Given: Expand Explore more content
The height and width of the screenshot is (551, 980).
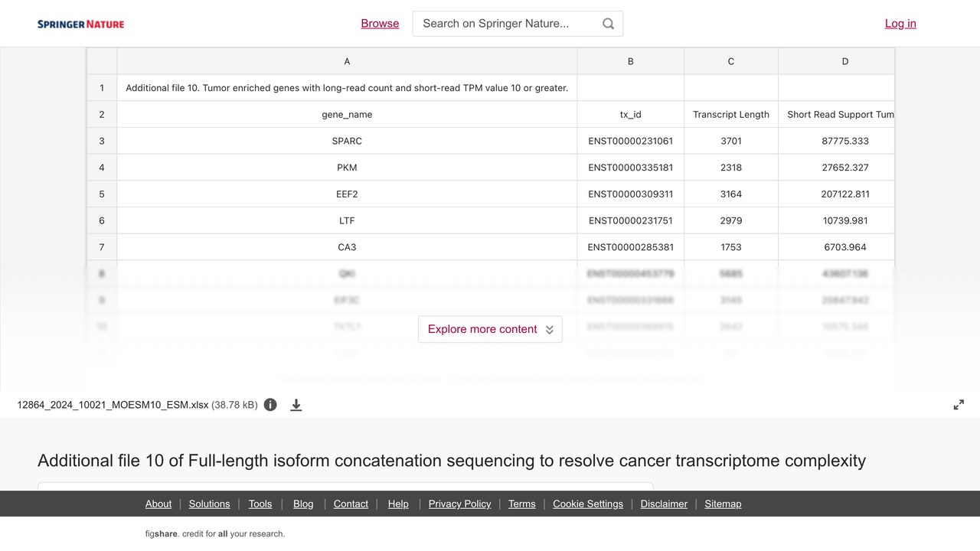Looking at the screenshot, I should coord(490,329).
